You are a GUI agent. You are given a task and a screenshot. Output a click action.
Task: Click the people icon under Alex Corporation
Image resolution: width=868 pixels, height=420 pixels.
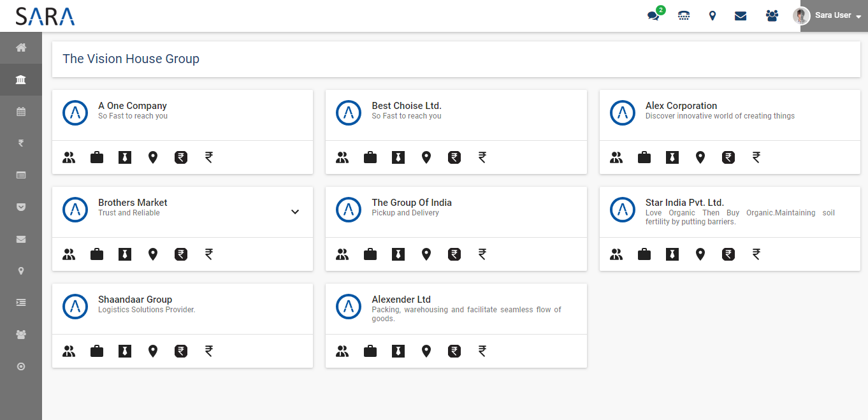pos(616,157)
